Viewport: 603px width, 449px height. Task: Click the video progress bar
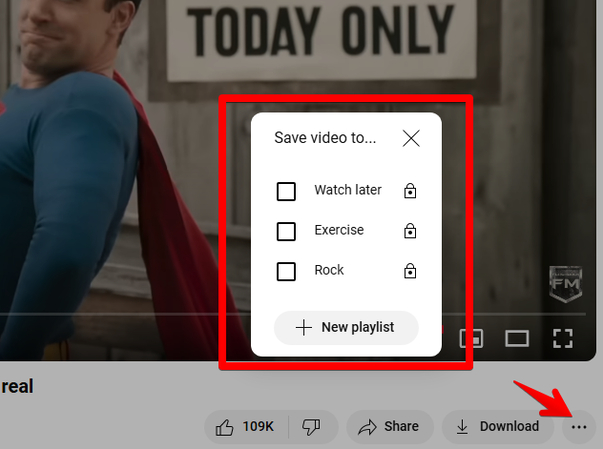(x=293, y=314)
